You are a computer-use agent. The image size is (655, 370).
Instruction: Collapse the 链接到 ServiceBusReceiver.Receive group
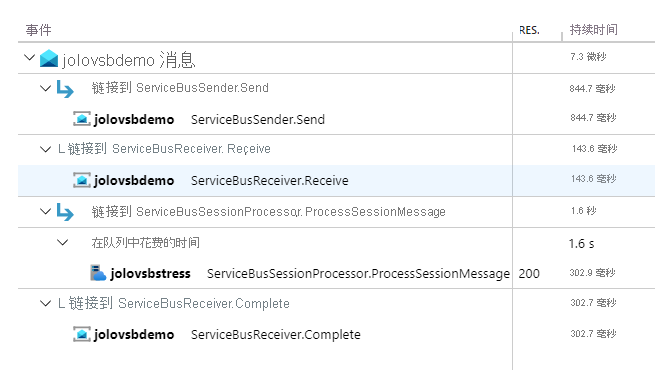coord(45,149)
